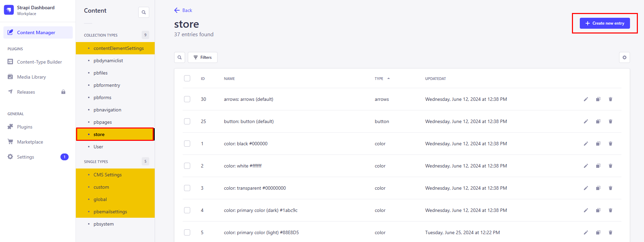Open contentElementSettings collection type
Screen dimensions: 644x242
coord(115,48)
